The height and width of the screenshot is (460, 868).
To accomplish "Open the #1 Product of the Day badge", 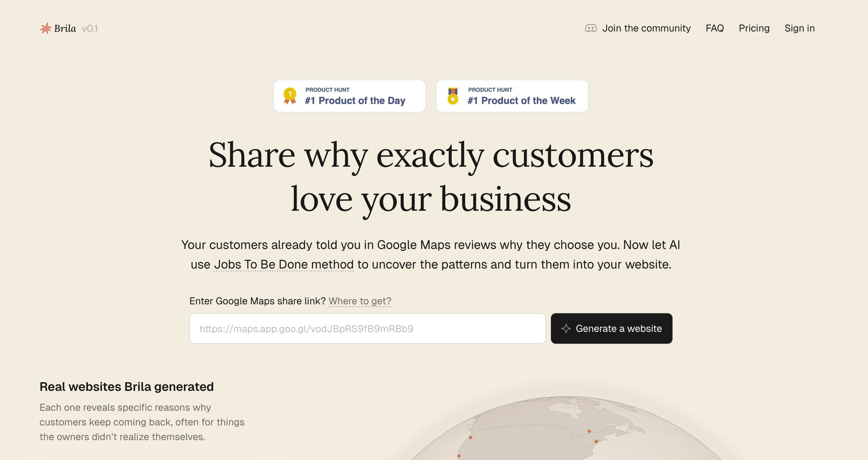I will click(349, 96).
